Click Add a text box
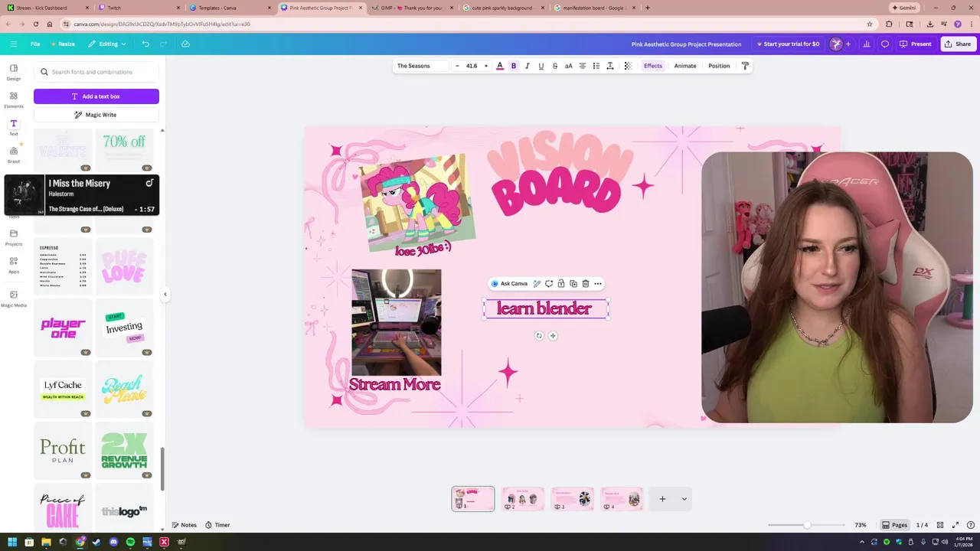The width and height of the screenshot is (980, 551). [96, 96]
